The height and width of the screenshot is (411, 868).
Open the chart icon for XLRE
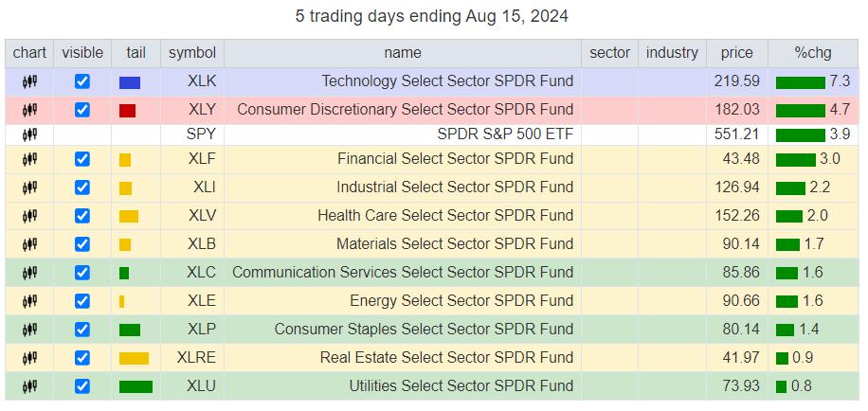tap(29, 358)
